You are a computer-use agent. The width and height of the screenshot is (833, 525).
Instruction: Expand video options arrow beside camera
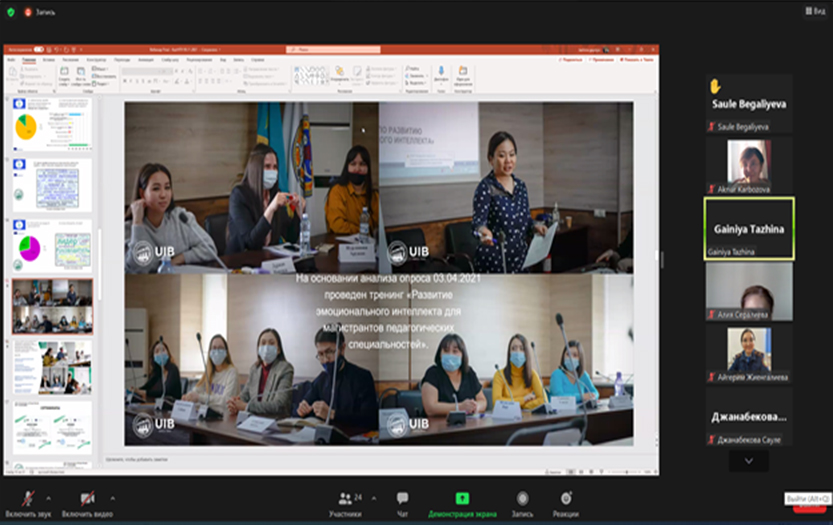pos(112,497)
